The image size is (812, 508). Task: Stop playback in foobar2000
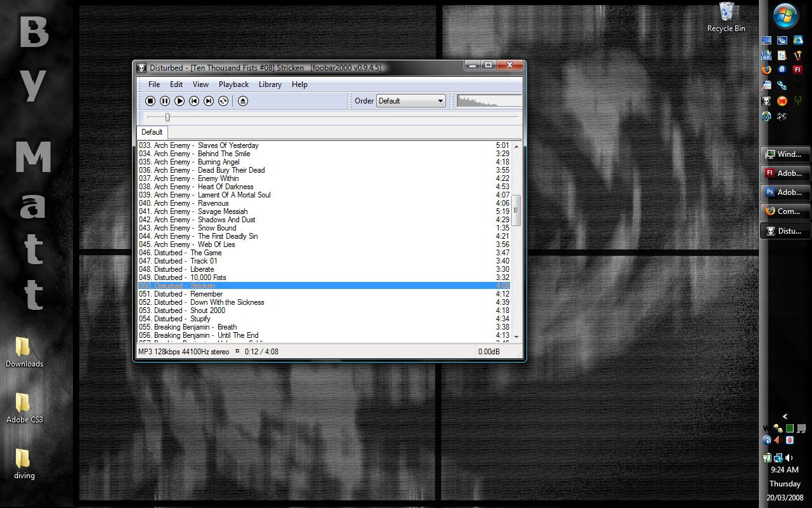150,101
